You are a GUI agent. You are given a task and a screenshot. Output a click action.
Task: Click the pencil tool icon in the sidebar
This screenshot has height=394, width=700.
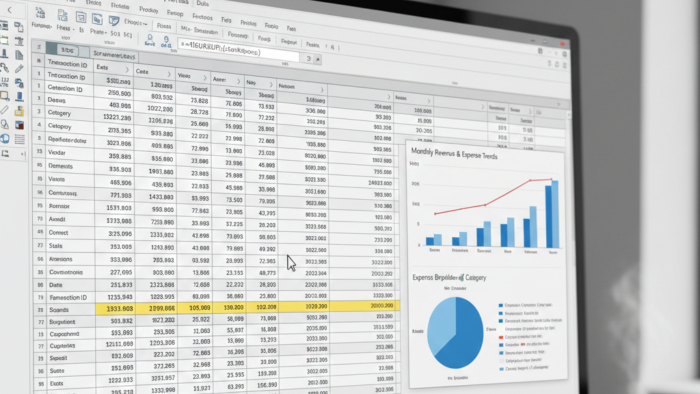coord(19,68)
